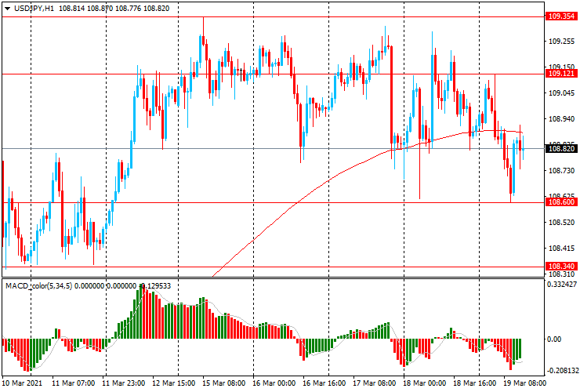This screenshot has width=580, height=392.
Task: Click the current price label 108.820
Action: 561,149
